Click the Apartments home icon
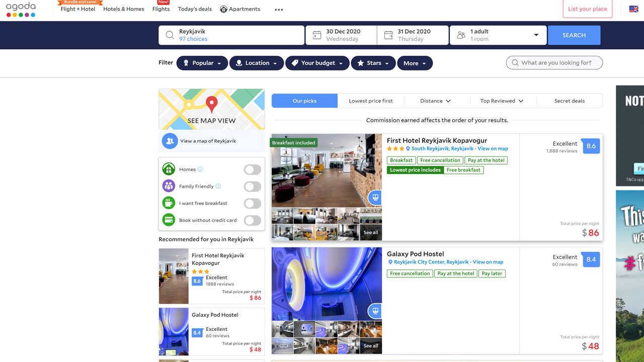Screen dimensions: 644x362 pyautogui.click(x=223, y=9)
